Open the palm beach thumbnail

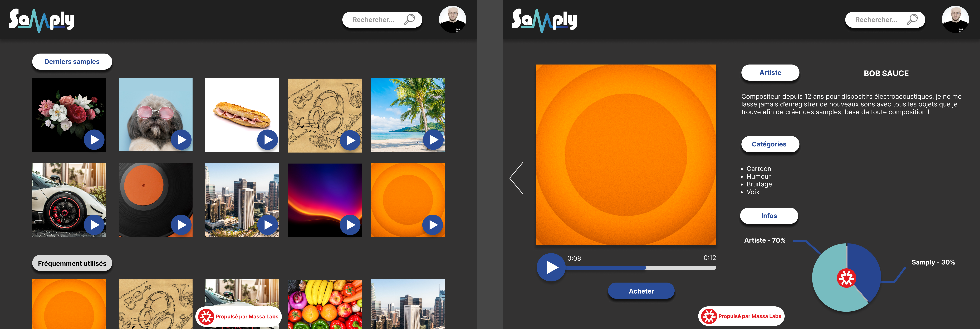[x=407, y=115]
